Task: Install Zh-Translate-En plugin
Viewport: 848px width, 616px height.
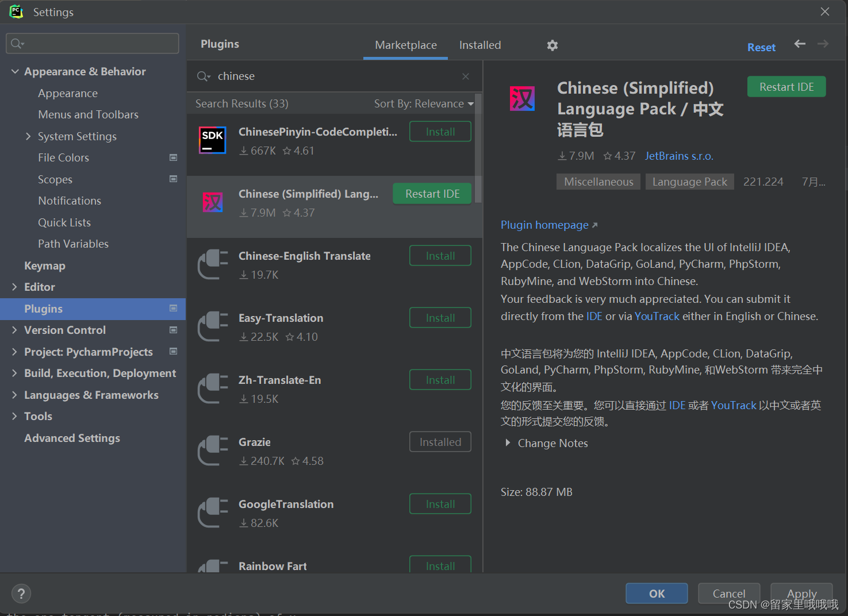Action: [x=440, y=380]
